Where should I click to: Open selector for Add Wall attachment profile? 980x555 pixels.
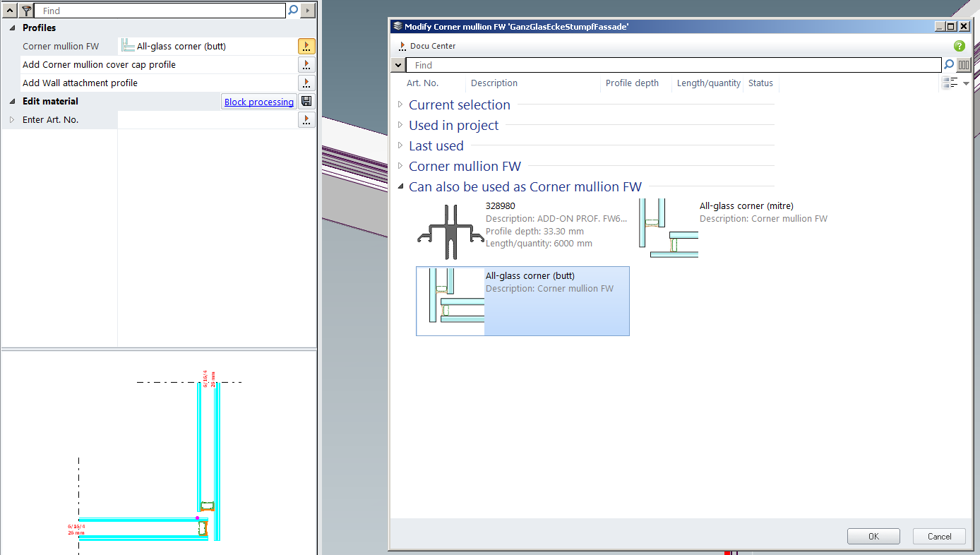click(306, 83)
